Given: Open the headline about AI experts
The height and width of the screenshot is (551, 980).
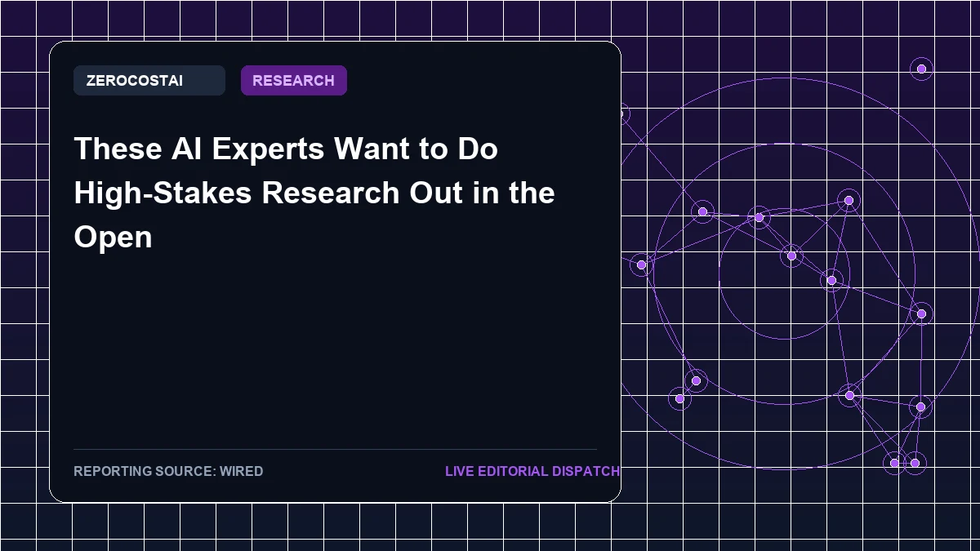Looking at the screenshot, I should (x=314, y=193).
